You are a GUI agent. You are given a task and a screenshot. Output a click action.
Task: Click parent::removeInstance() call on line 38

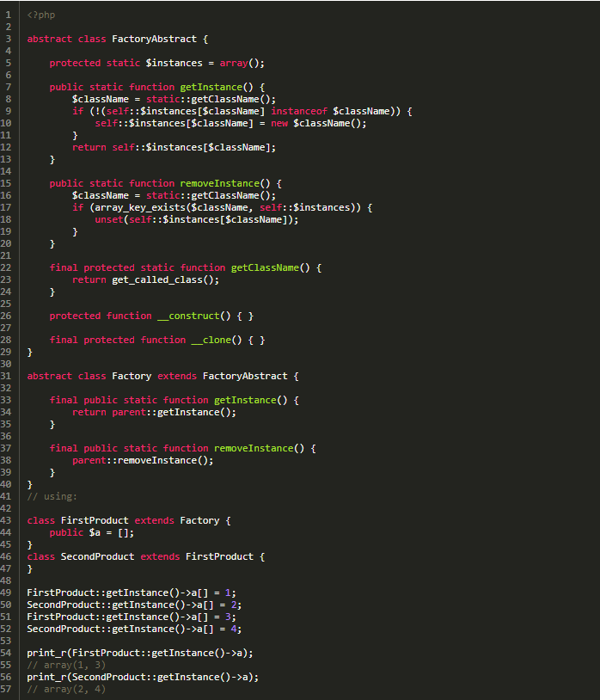[143, 460]
